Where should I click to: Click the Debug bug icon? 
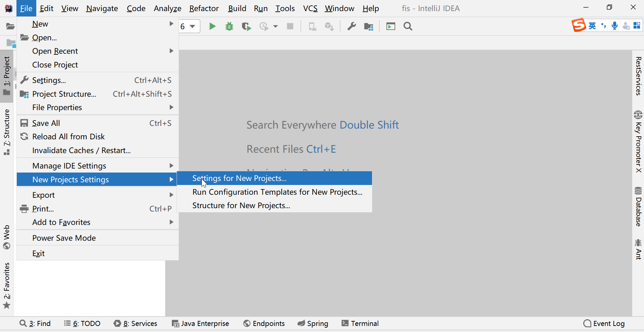point(229,26)
